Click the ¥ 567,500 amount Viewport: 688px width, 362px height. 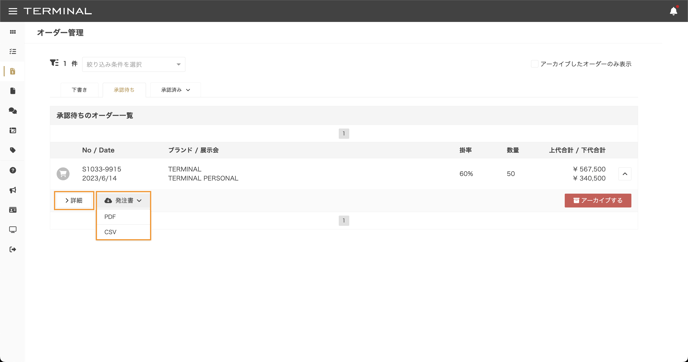tap(589, 169)
